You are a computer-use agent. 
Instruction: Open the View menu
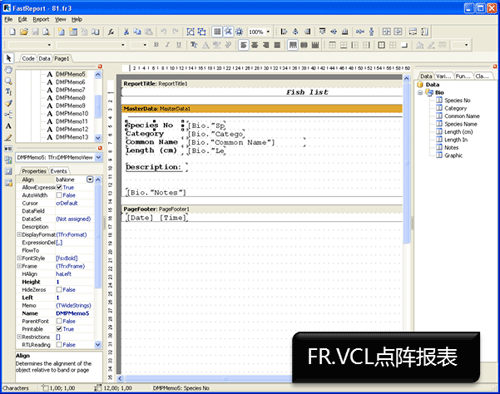pyautogui.click(x=60, y=19)
